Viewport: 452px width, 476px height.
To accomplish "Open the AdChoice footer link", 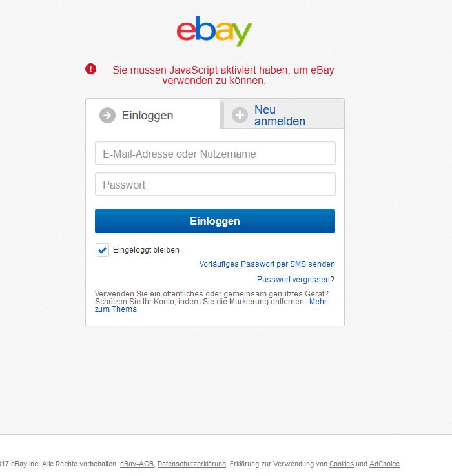I will click(x=384, y=464).
